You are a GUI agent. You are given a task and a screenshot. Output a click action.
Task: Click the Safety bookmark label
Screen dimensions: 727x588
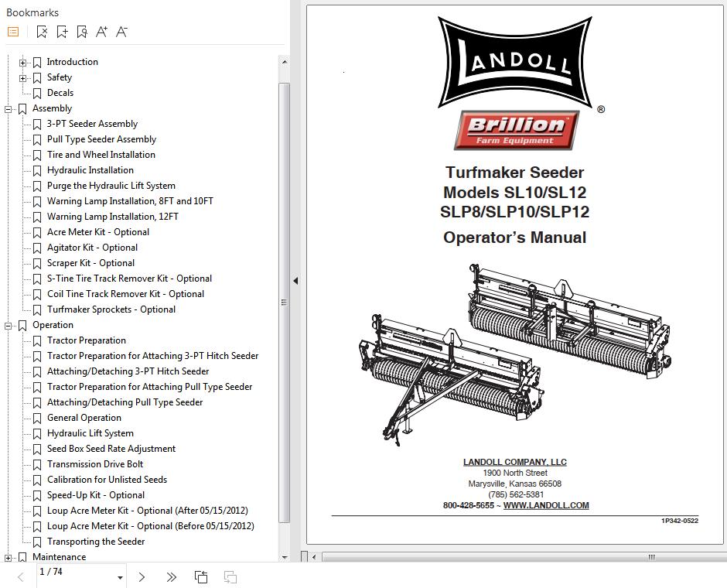(60, 77)
